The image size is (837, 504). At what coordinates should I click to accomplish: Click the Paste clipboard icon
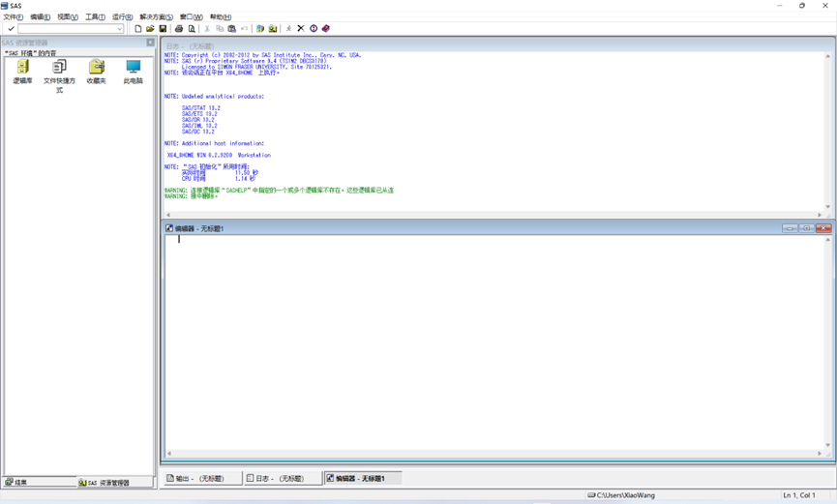(x=231, y=28)
